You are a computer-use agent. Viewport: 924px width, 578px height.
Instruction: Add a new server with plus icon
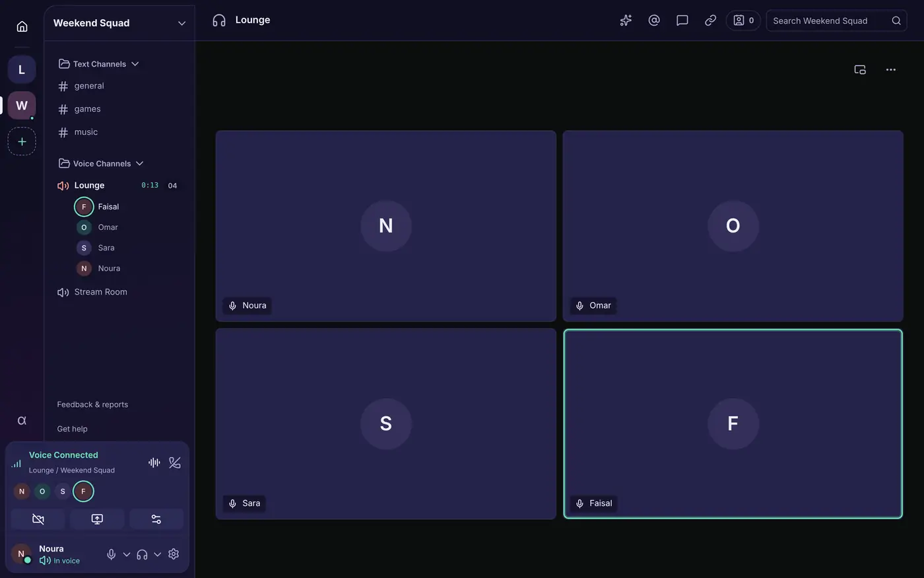(22, 141)
